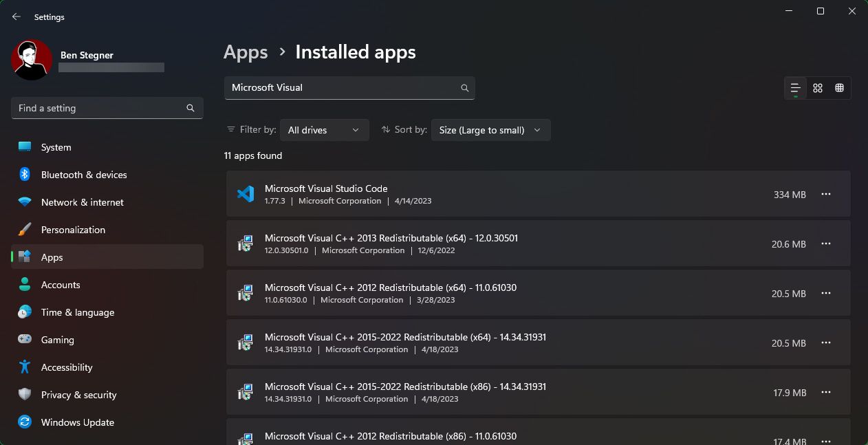Click the Accessibility icon in the sidebar

[24, 367]
